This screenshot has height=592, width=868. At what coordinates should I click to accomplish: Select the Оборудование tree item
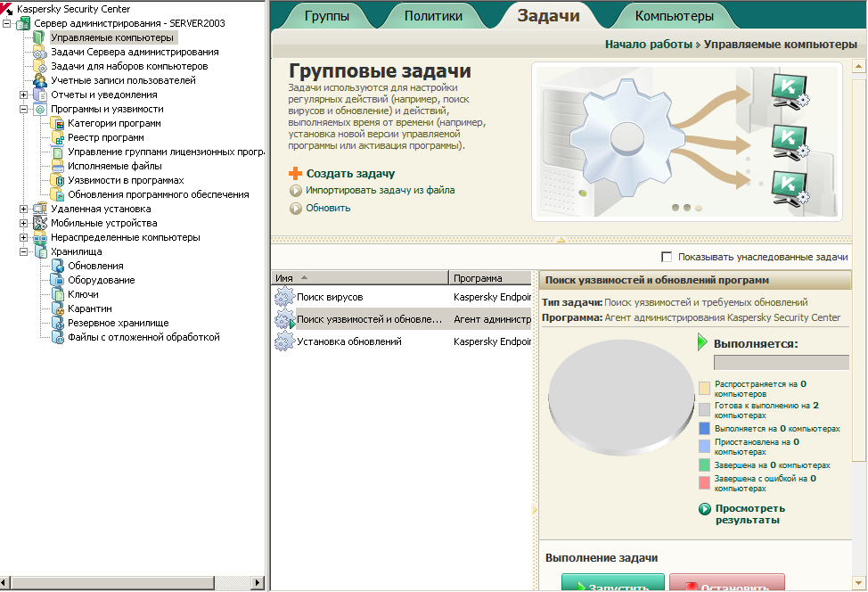pos(102,280)
